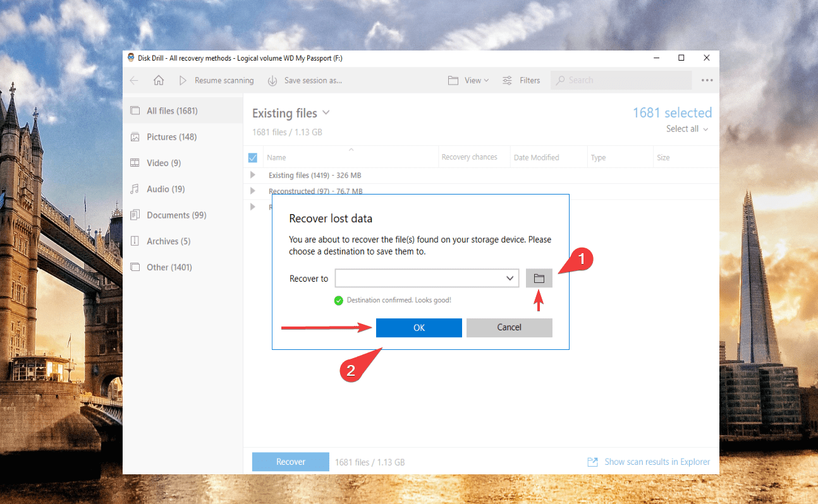
Task: Click the All files sidebar icon
Action: click(135, 111)
